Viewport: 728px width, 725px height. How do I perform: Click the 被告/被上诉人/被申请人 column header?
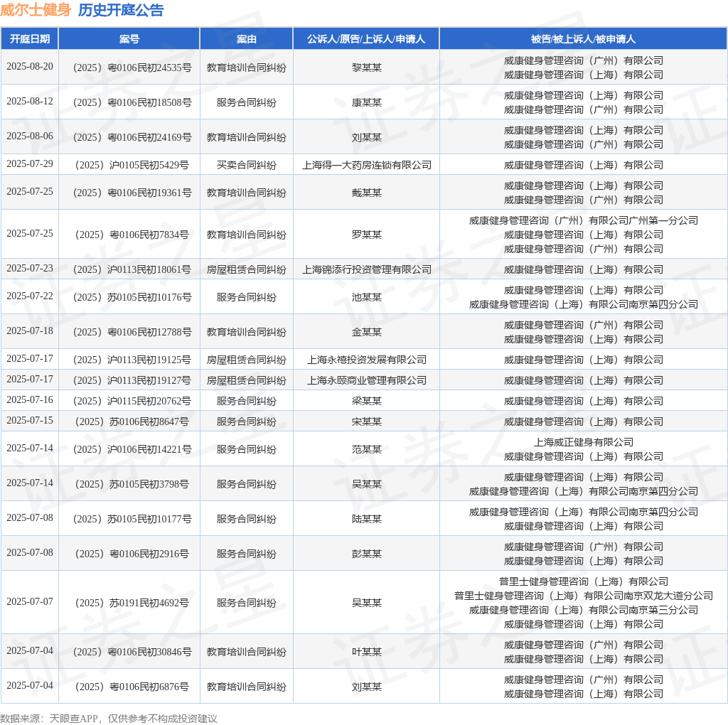tap(583, 39)
